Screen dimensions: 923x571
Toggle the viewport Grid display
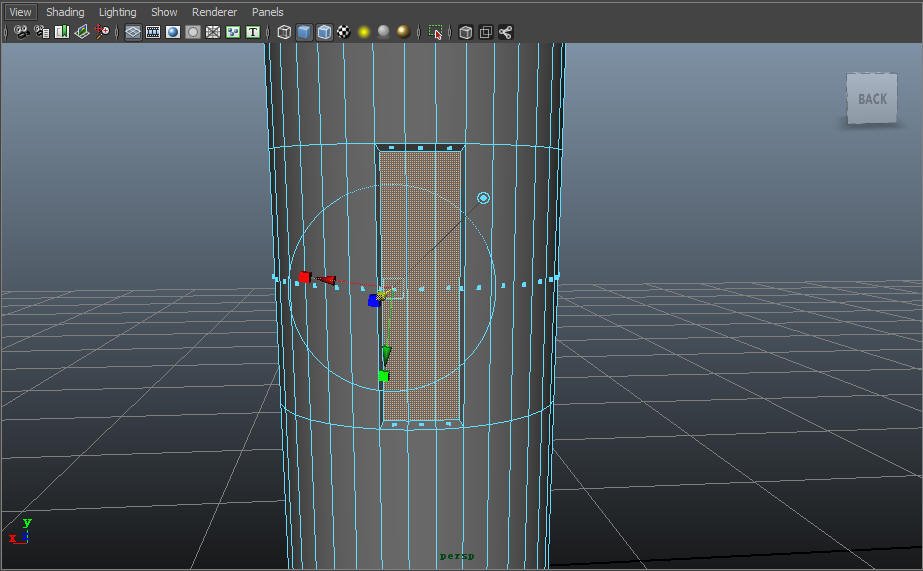[133, 32]
